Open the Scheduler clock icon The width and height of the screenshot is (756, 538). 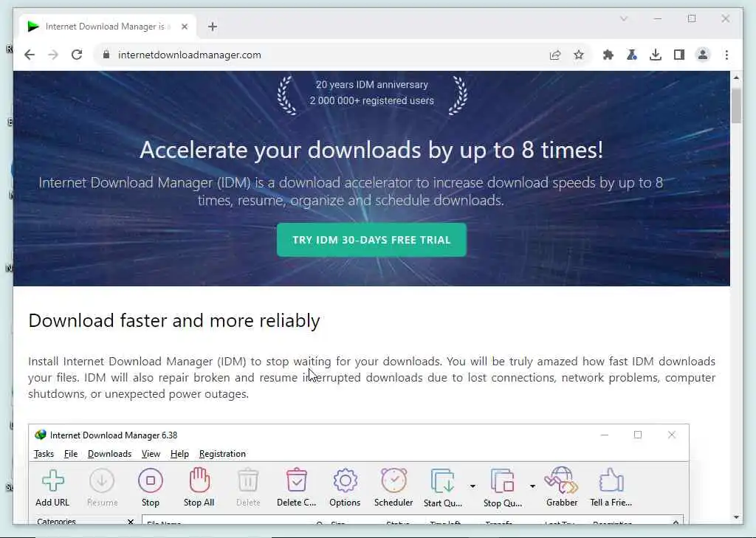[394, 480]
